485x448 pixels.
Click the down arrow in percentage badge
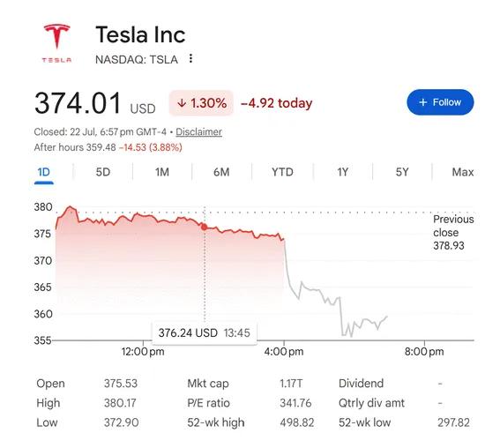coord(182,103)
